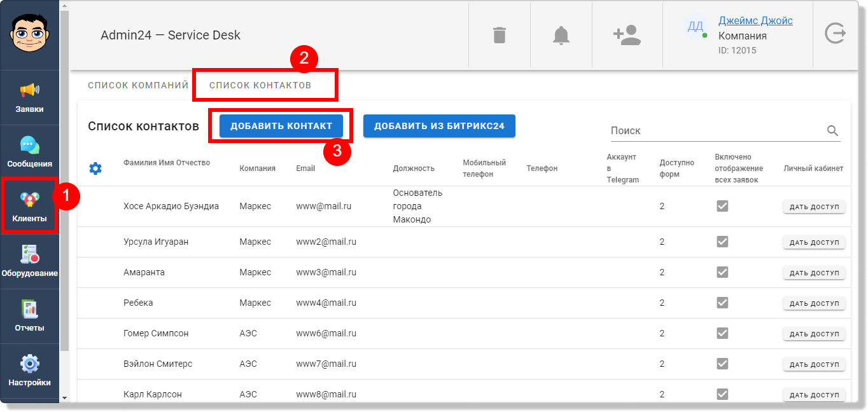The width and height of the screenshot is (868, 412).
Task: Open table column settings gear
Action: [x=95, y=168]
